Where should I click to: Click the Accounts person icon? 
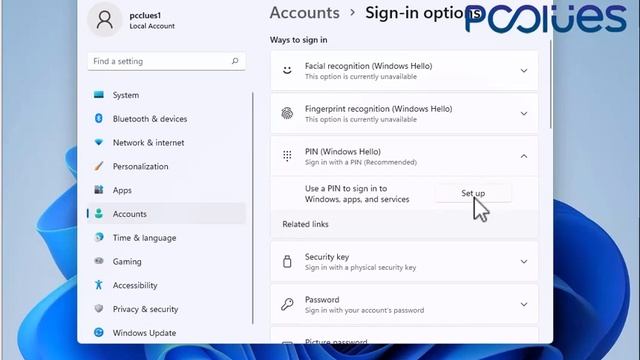tap(99, 213)
